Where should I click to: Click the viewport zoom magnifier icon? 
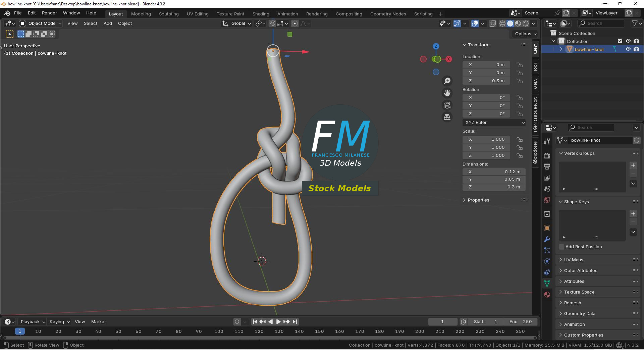(x=447, y=81)
